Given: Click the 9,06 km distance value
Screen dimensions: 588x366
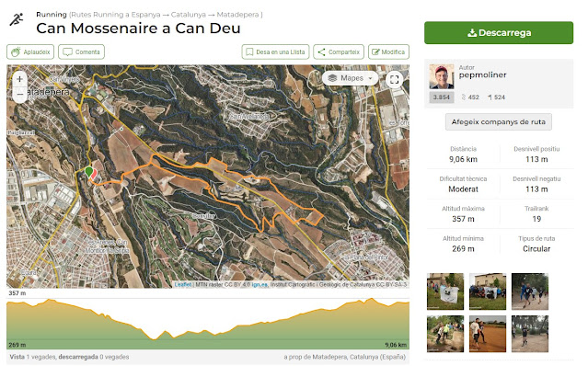Looking at the screenshot, I should pyautogui.click(x=463, y=159).
